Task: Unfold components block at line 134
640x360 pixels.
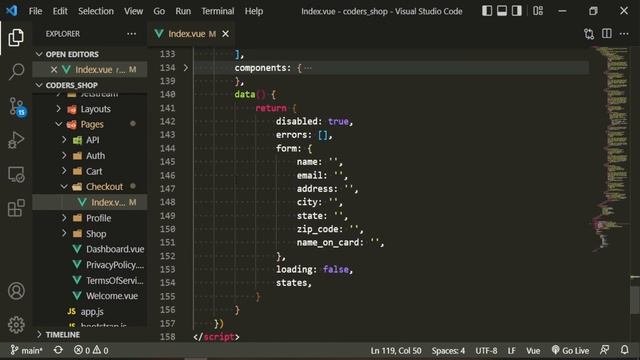Action: click(x=186, y=68)
